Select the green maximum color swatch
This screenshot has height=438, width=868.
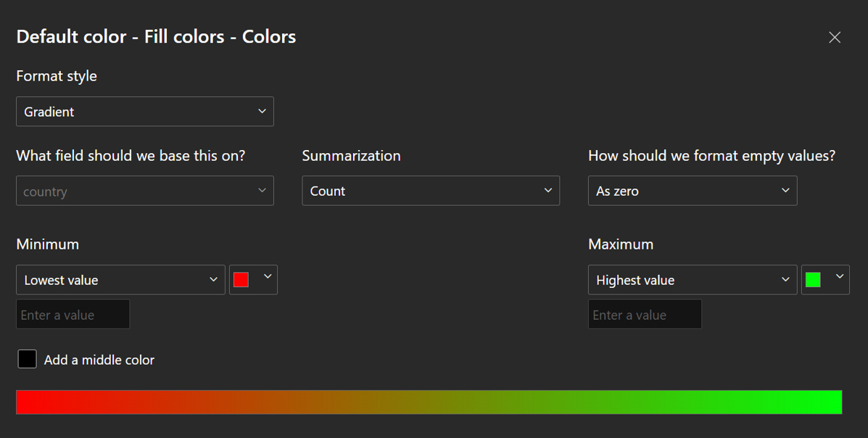[x=814, y=279]
